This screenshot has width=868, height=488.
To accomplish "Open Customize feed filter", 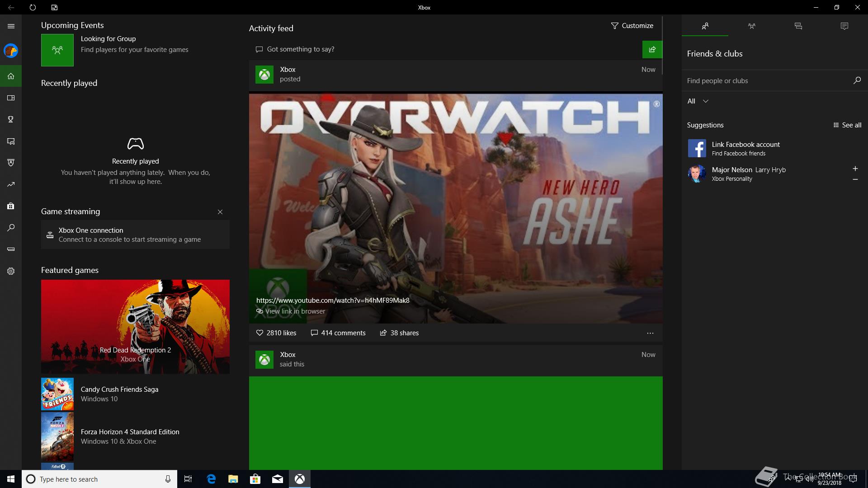I will 632,26.
